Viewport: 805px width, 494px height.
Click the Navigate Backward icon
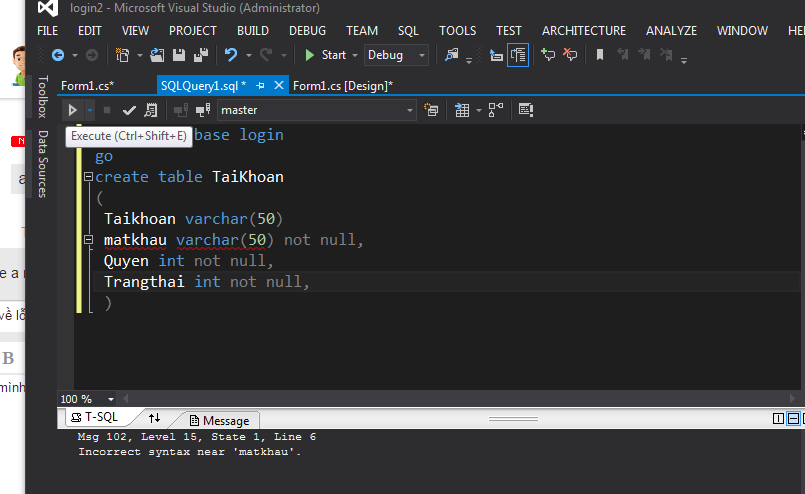(x=57, y=55)
